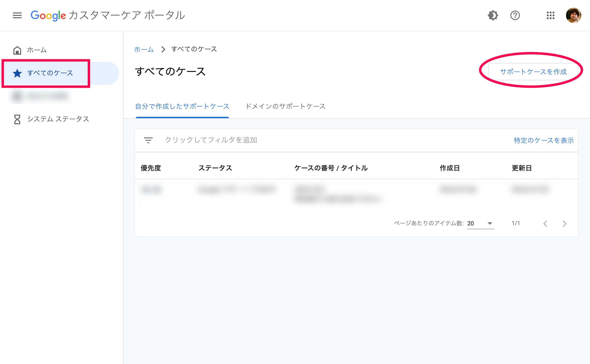Click the ページあたりのアイテム数 label

pos(429,223)
